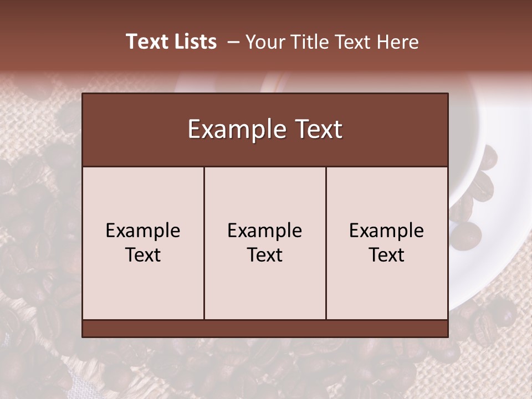532x399 pixels.
Task: Click the word "Example" in the middle cell
Action: [x=265, y=231]
